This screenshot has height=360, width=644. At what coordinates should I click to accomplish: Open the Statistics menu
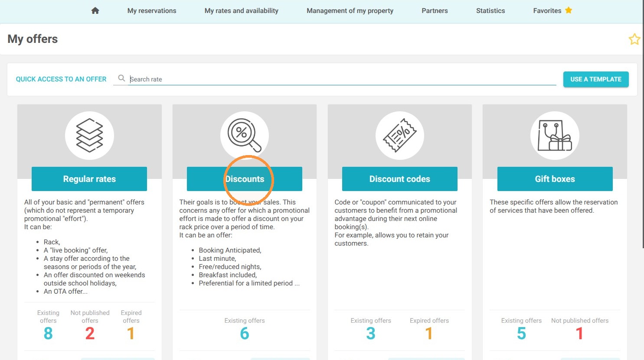[x=490, y=10]
